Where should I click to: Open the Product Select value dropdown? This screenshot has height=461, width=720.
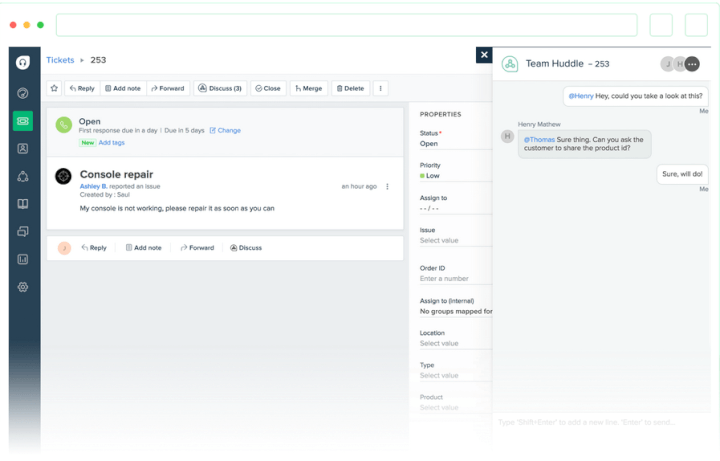(456, 408)
